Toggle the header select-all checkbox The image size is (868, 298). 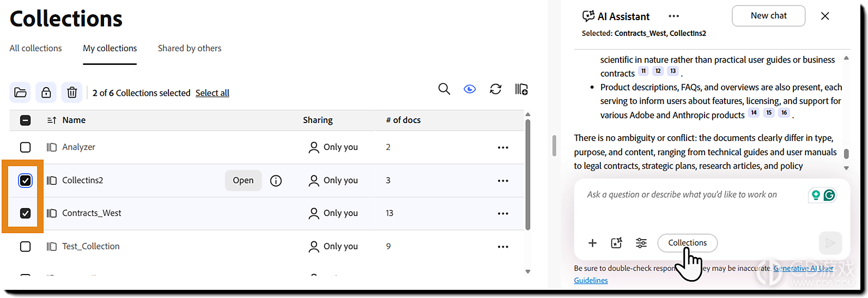point(25,120)
